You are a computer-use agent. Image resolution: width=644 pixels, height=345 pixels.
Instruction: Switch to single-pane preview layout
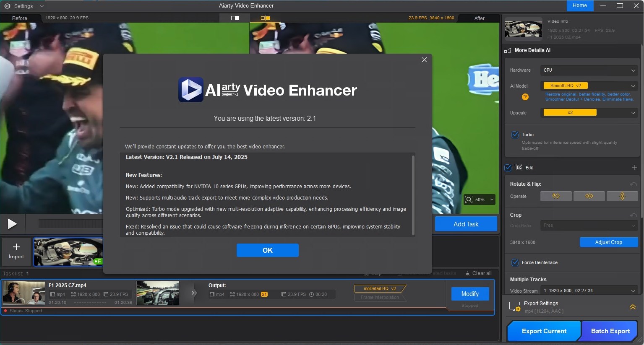[x=235, y=18]
